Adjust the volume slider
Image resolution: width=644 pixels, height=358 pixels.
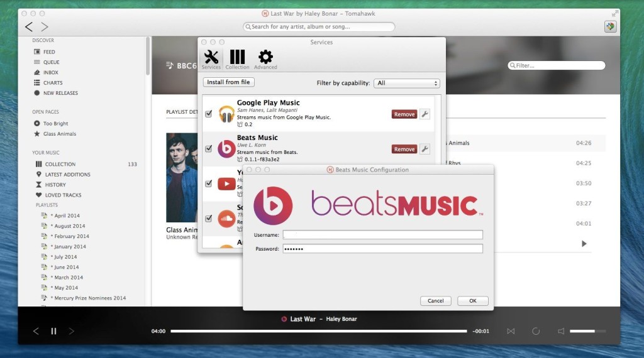[587, 331]
